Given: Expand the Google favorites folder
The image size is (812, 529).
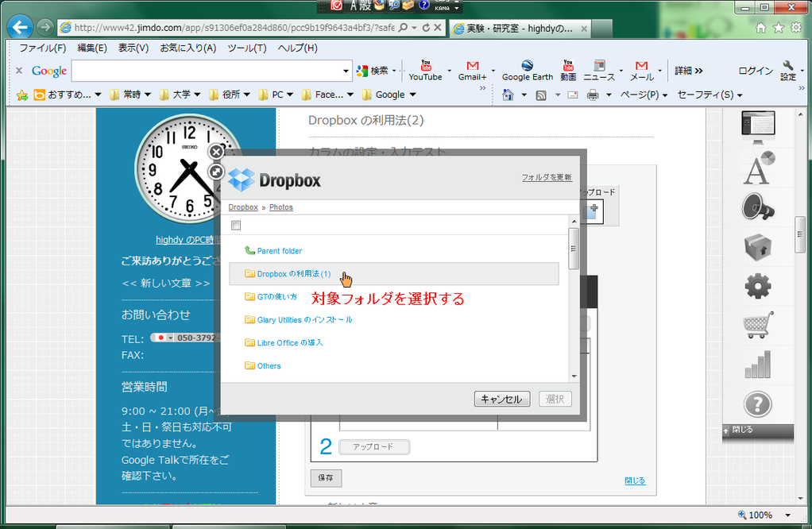Looking at the screenshot, I should click(x=389, y=95).
